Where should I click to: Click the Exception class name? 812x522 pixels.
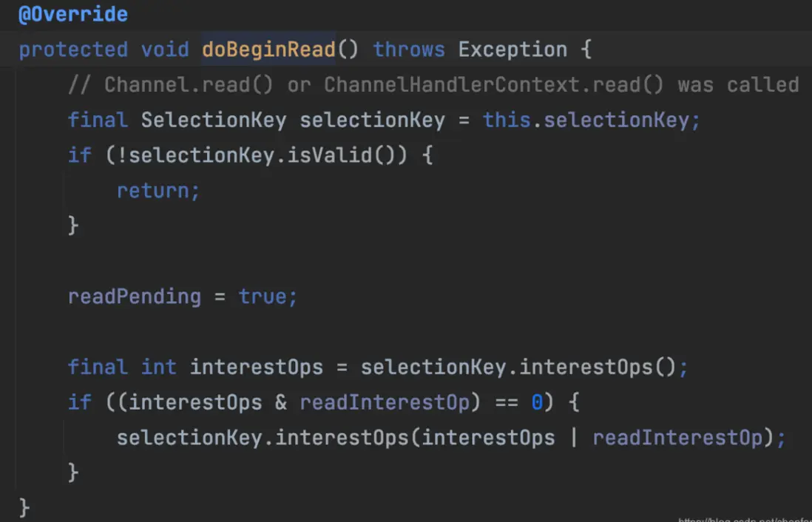(512, 50)
